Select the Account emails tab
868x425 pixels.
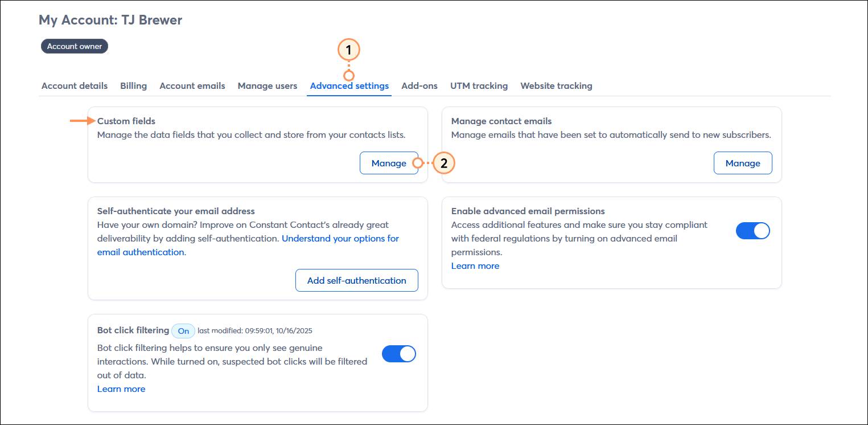pyautogui.click(x=192, y=85)
